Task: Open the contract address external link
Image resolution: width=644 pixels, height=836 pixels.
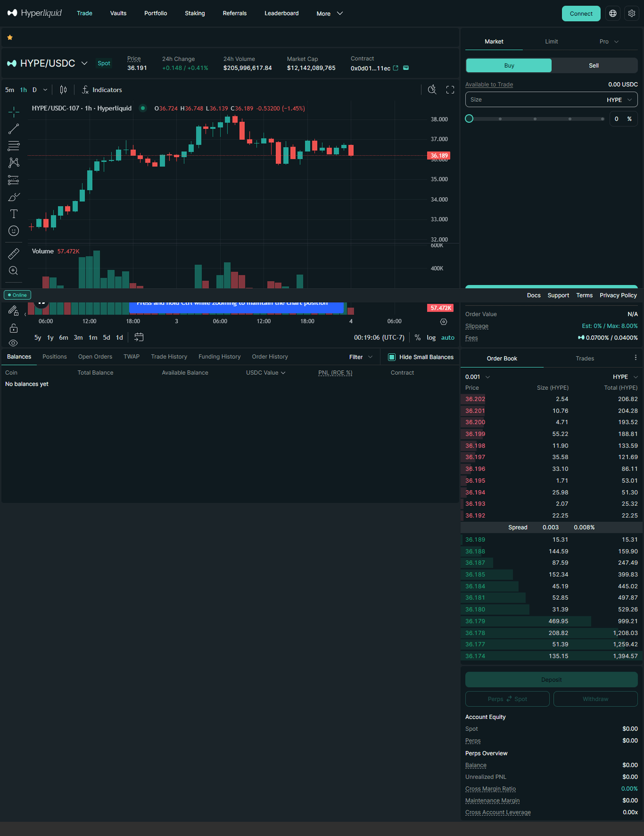Action: (x=396, y=68)
